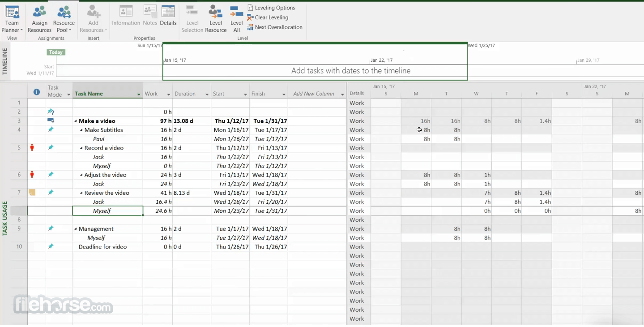Click 'Add tasks with dates to the timeline'

[x=351, y=71]
